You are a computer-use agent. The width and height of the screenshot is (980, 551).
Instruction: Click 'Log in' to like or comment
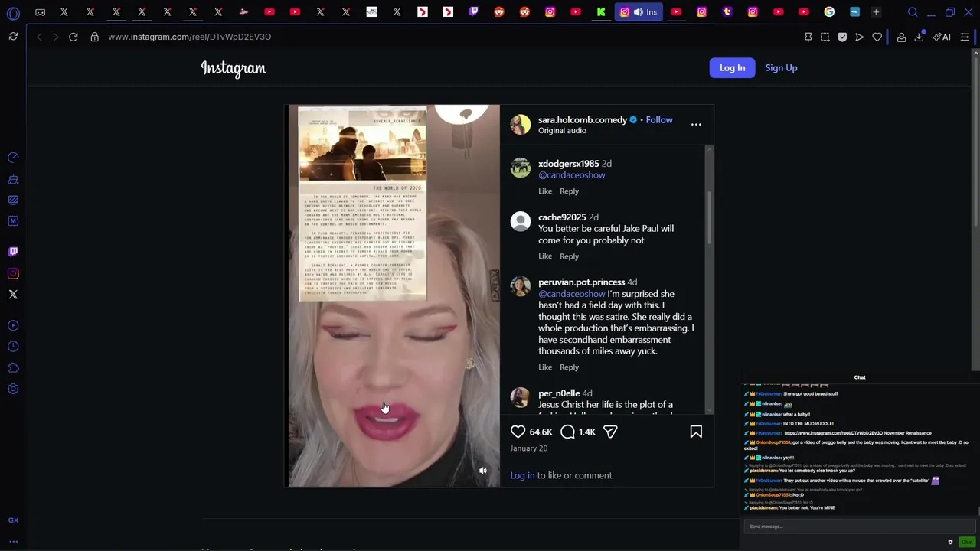[x=522, y=475]
